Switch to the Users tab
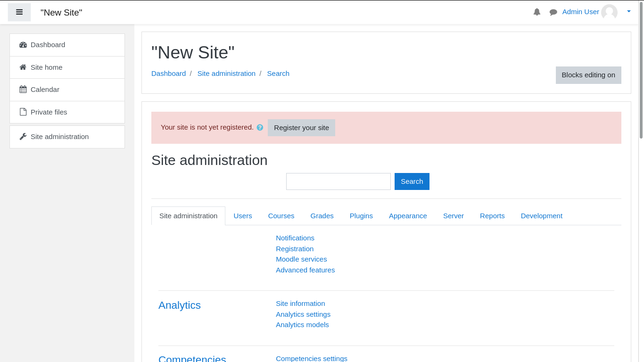Screen dimensions: 644x362 [x=243, y=216]
